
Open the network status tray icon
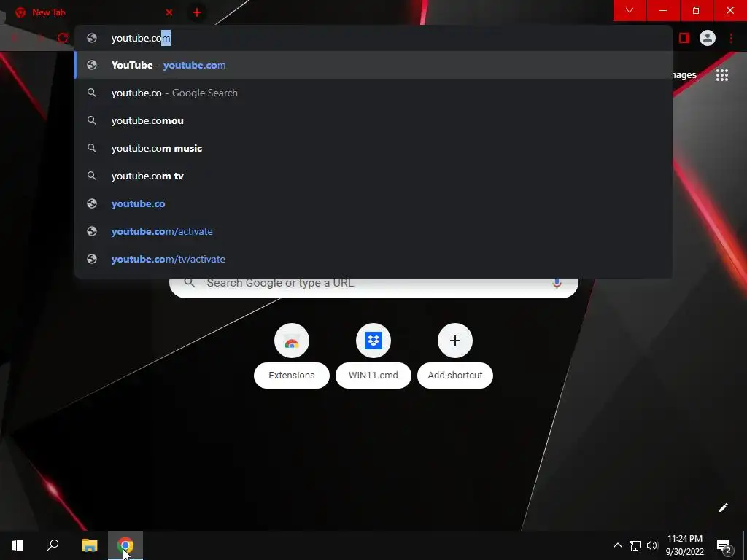coord(635,545)
